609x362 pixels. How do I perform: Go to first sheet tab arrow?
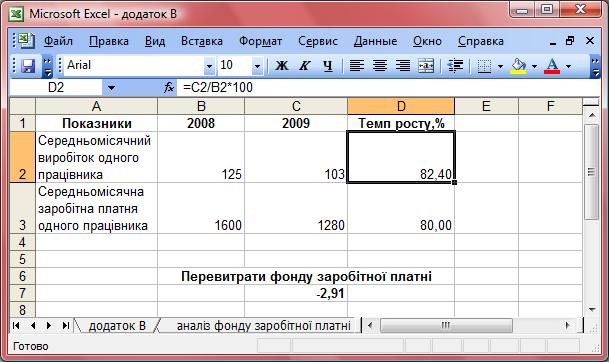pyautogui.click(x=16, y=325)
